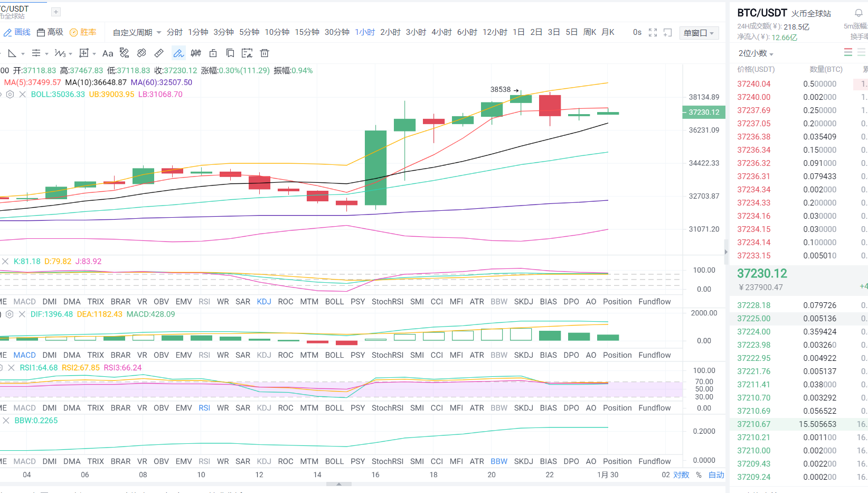Click the lock drawings icon
Viewport: 868px width, 493px height.
tap(213, 53)
